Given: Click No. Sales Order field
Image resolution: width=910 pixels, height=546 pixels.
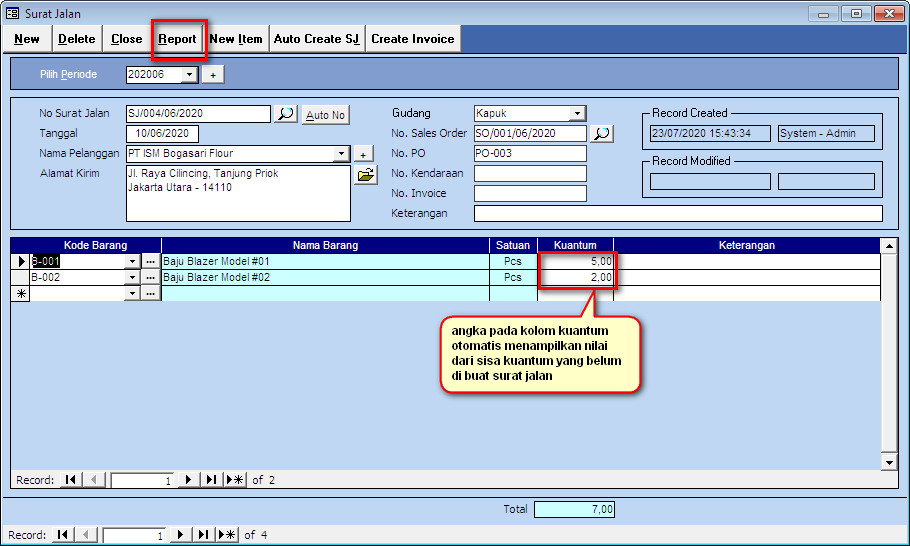Looking at the screenshot, I should click(530, 133).
